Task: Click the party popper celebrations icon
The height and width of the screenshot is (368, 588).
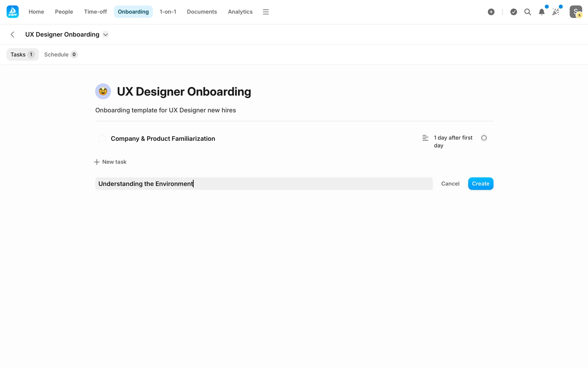Action: point(556,12)
